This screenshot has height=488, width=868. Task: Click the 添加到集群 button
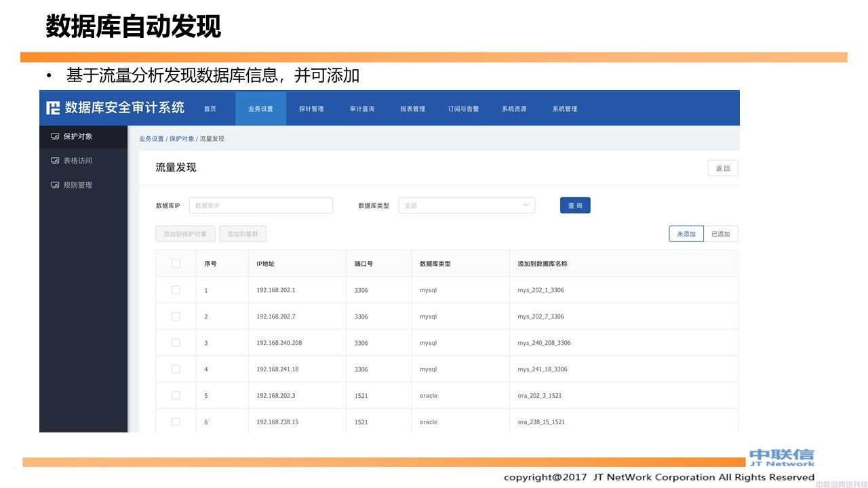coord(243,234)
